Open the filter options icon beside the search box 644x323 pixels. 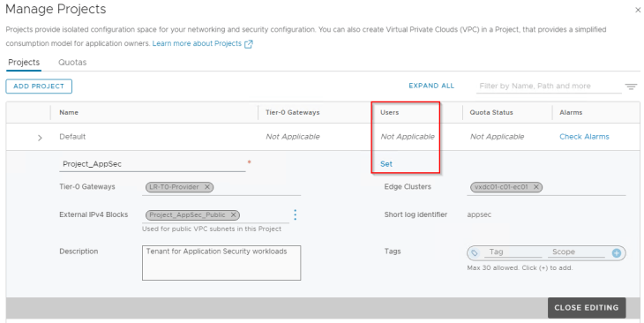(631, 86)
